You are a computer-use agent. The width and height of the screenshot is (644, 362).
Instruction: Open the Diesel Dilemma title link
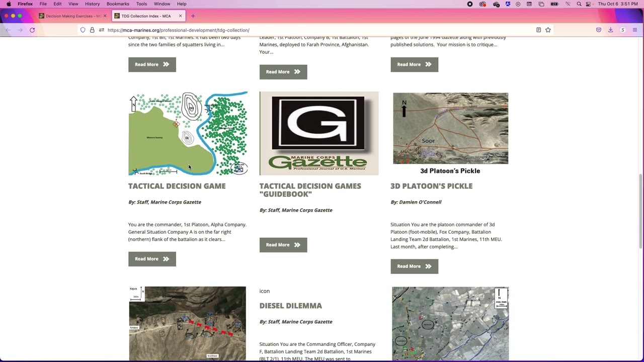291,306
